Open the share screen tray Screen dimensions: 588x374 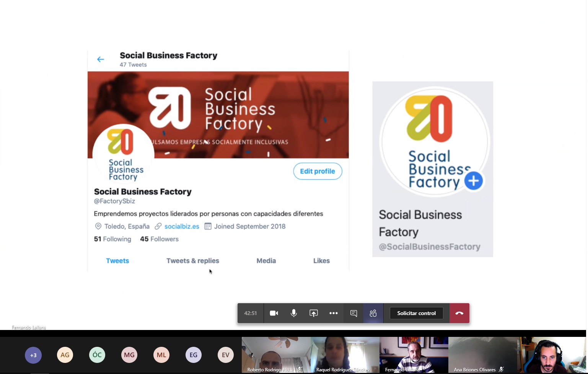coord(314,313)
